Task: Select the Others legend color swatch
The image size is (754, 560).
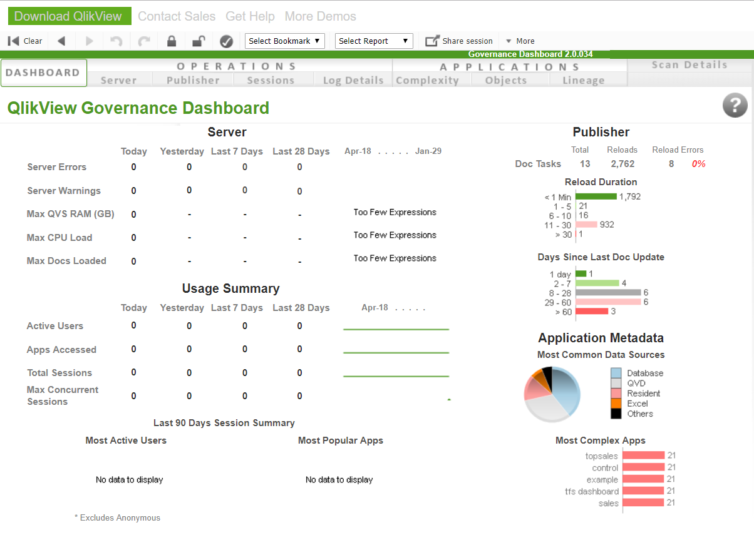Action: point(616,414)
